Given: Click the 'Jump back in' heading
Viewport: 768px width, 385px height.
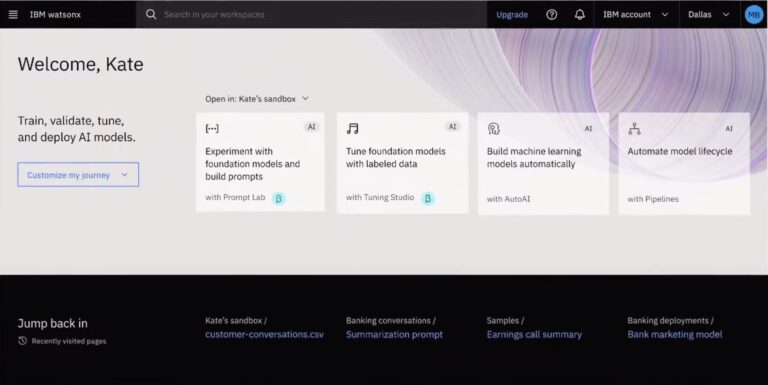Looking at the screenshot, I should click(53, 323).
